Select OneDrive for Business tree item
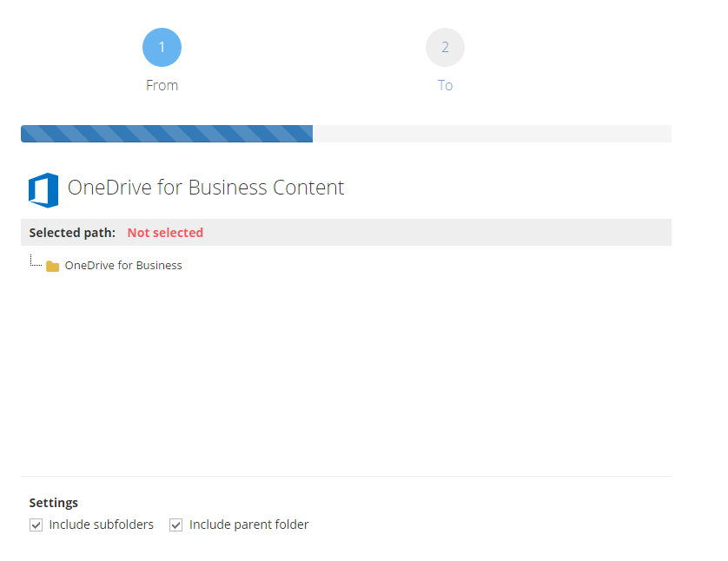 tap(123, 266)
